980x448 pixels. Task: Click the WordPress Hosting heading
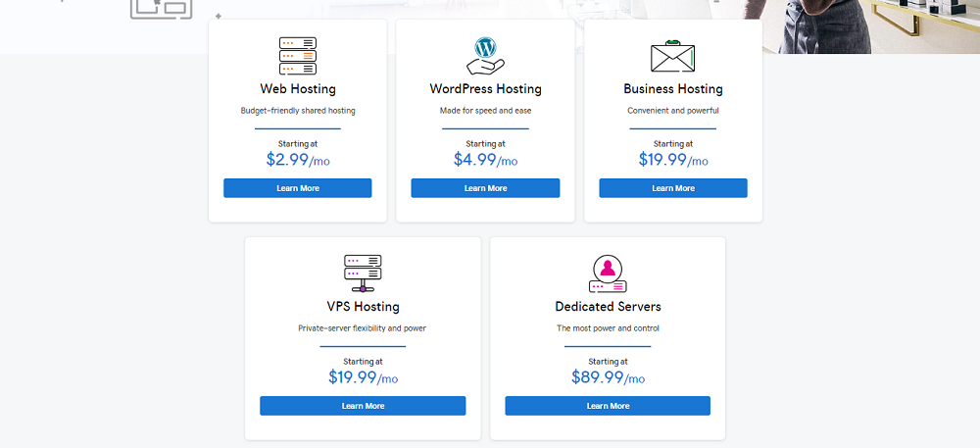coord(485,89)
